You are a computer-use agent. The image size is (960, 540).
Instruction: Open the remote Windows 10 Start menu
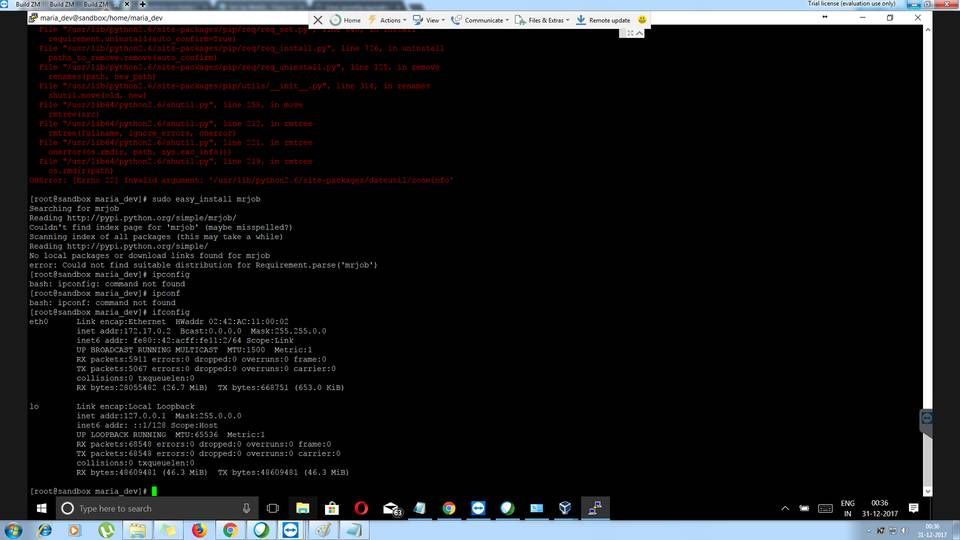coord(42,508)
